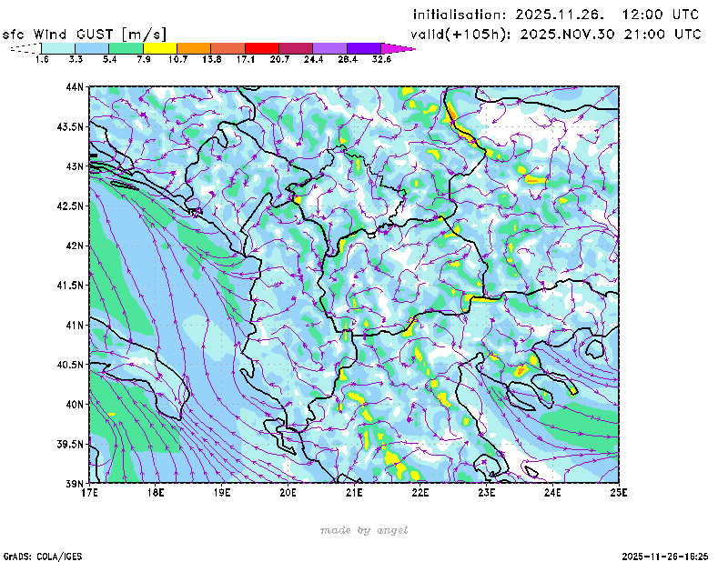Click the green 5.4–7.9 legend swatch
This screenshot has width=728, height=562.
tap(126, 47)
